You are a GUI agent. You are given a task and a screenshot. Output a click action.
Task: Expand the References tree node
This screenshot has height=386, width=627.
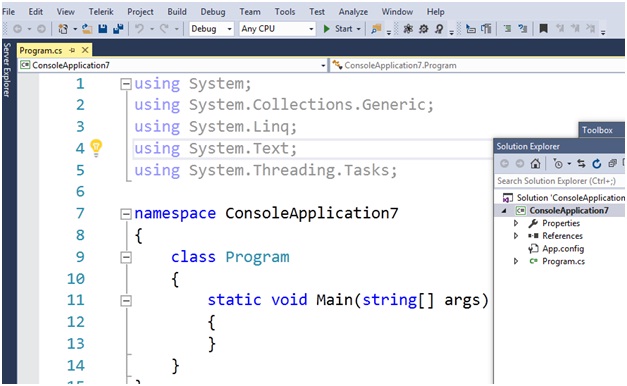click(516, 236)
